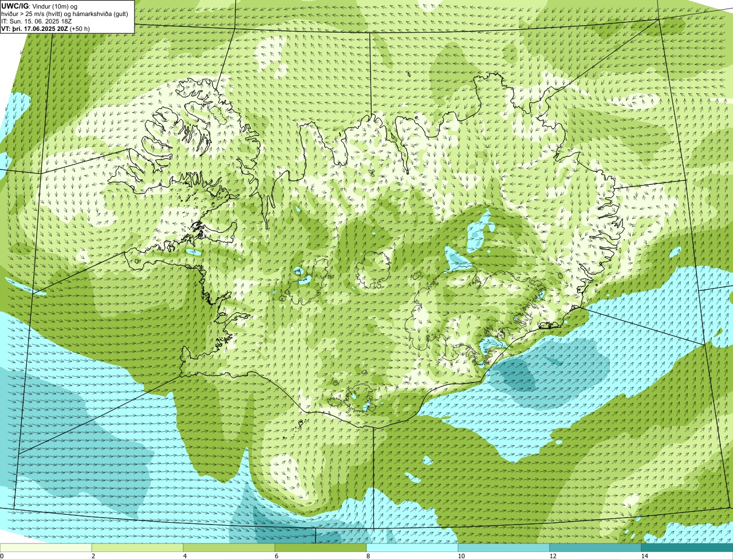Click the initial time "IT: Sun. 15. 06. 2025 18Z"
Image resolution: width=733 pixels, height=560 pixels.
37,21
